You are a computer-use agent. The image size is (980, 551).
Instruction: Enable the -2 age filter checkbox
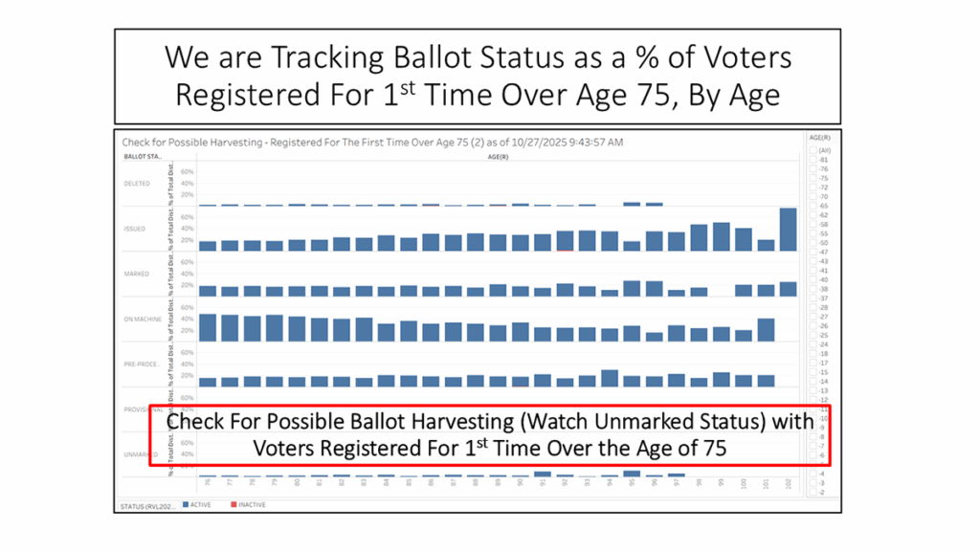(813, 492)
